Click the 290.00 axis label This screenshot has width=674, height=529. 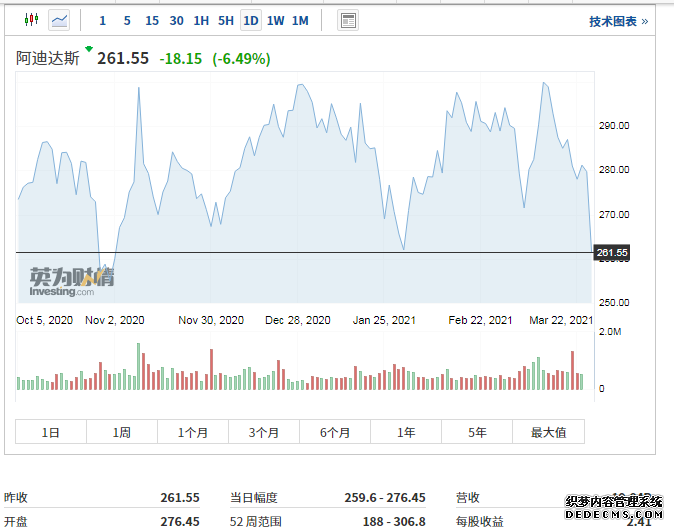coord(614,125)
